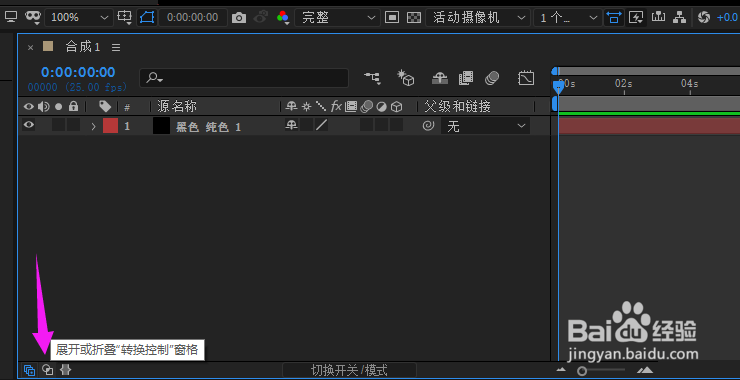
Task: Click the 父级和链接 column header
Action: click(x=457, y=106)
